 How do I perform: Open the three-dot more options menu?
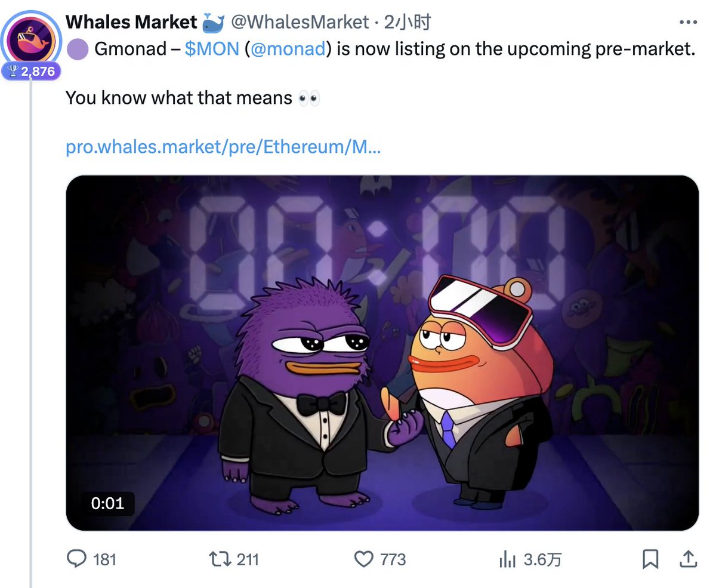688,22
